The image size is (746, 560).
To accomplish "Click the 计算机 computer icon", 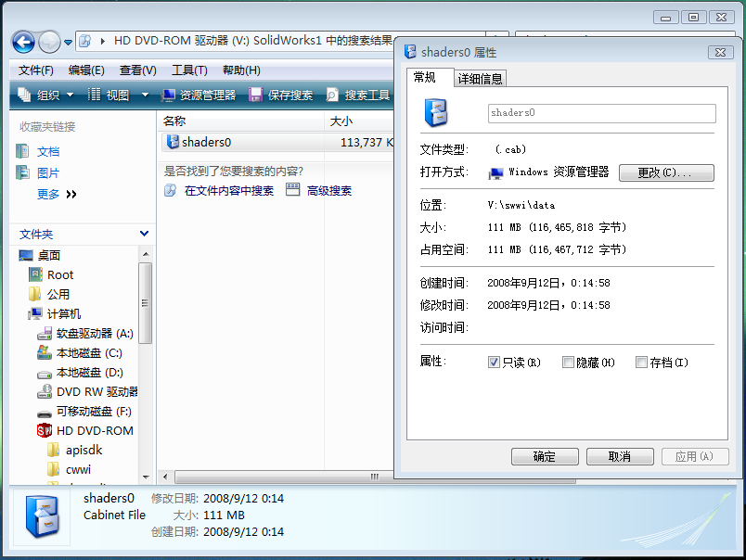I will point(34,313).
